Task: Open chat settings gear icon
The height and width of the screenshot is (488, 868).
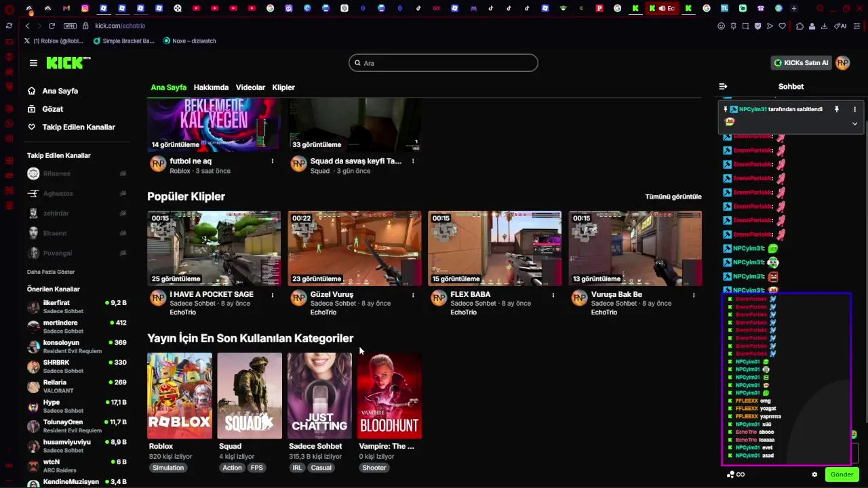Action: tap(814, 474)
